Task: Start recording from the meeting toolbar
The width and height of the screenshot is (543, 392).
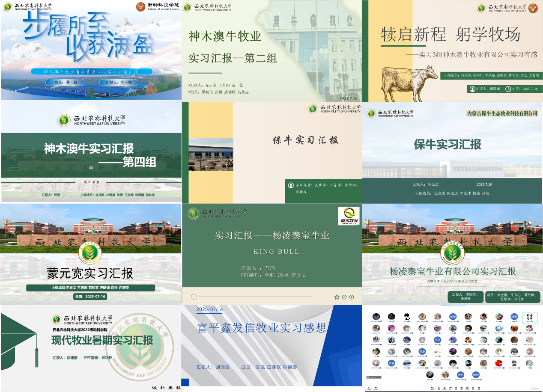Action: coord(456,388)
